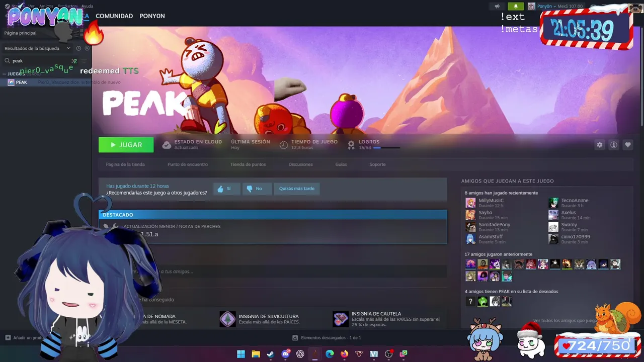Click the thumbs-up Sí recommend button
Screen dimensions: 644x362
(226, 189)
